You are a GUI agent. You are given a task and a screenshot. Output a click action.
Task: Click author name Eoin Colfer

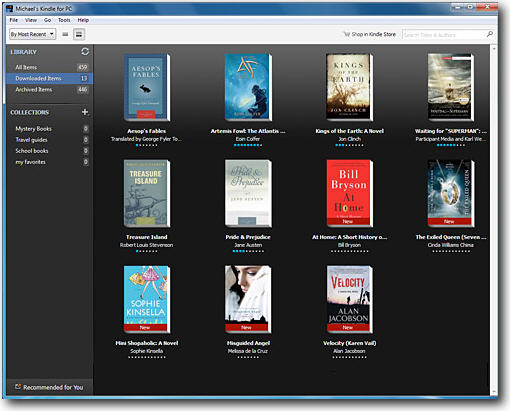pyautogui.click(x=248, y=139)
